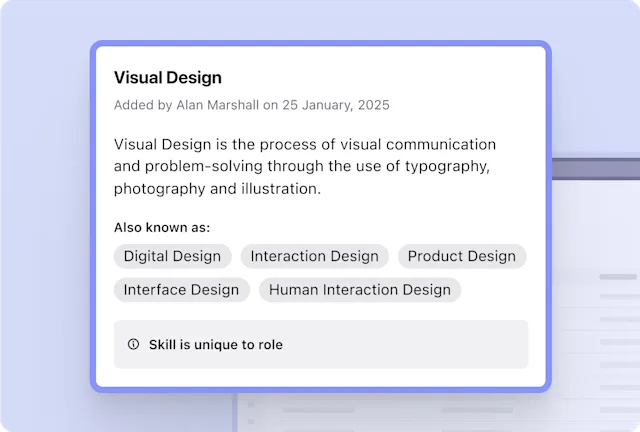Click the dark header bar behind the card
The height and width of the screenshot is (432, 640).
(596, 169)
